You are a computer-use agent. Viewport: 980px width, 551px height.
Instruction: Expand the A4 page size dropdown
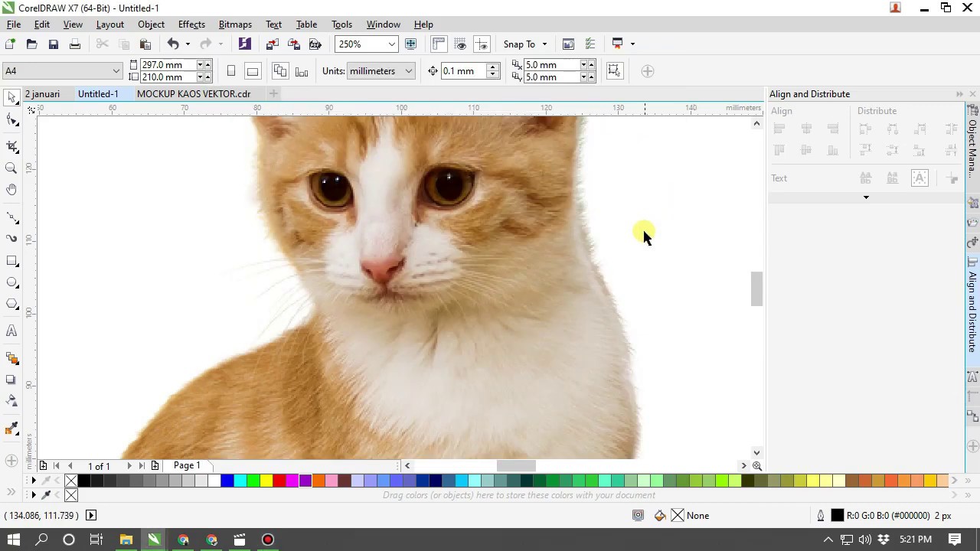pyautogui.click(x=116, y=71)
